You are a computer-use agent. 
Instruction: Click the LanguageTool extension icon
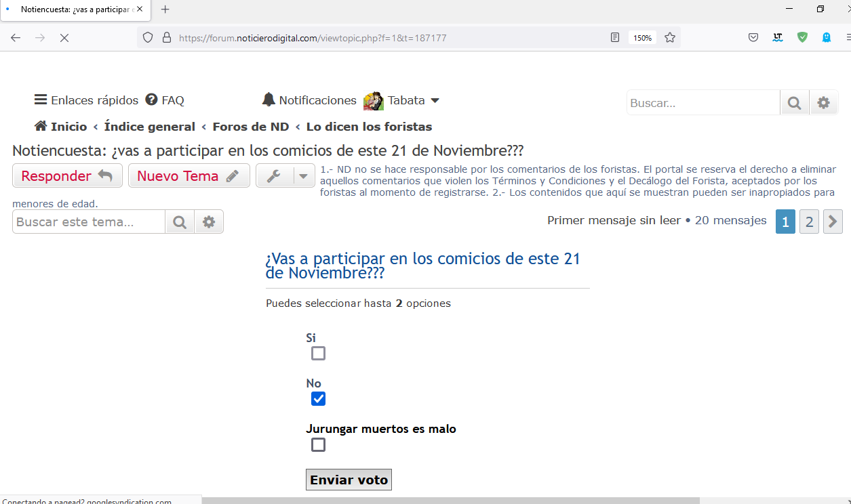pos(778,38)
